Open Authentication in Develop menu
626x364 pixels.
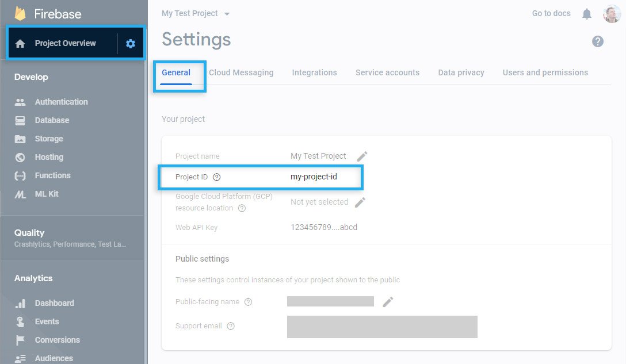tap(61, 102)
